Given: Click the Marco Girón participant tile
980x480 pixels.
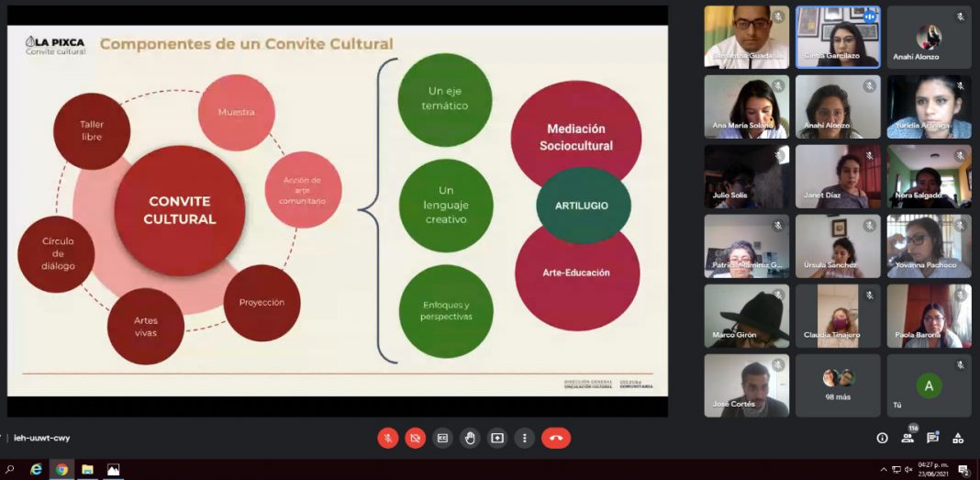Looking at the screenshot, I should 746,316.
